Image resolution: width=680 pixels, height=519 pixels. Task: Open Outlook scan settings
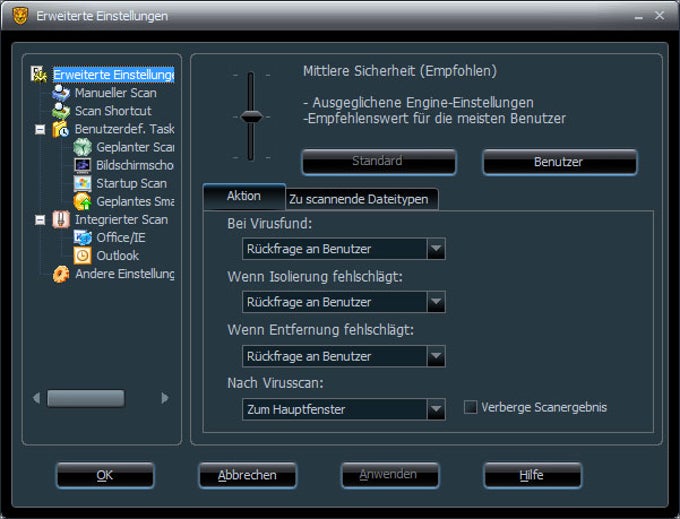point(118,256)
